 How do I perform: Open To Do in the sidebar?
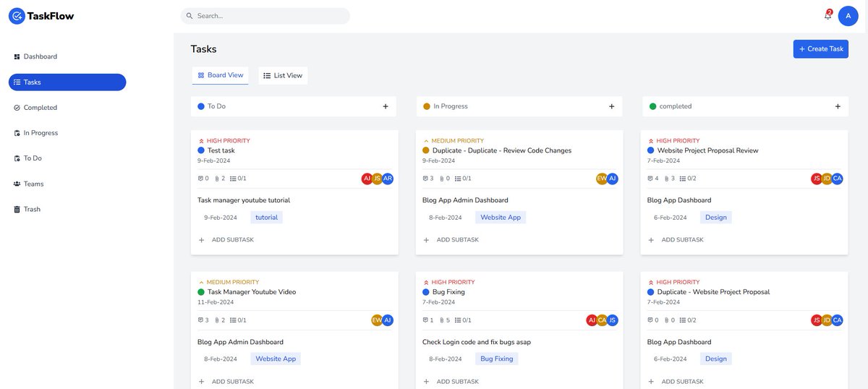tap(67, 158)
